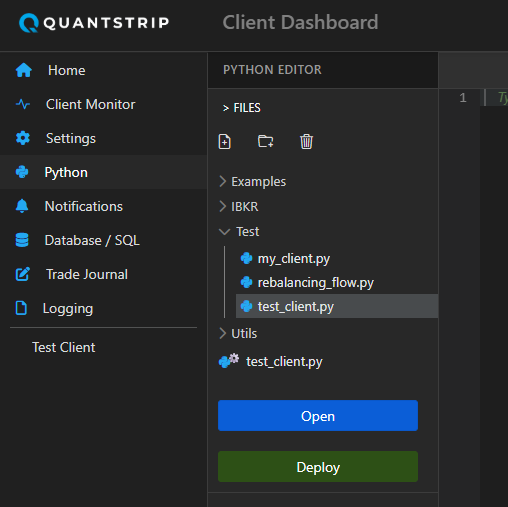
Task: Click Python icon of test_client.py in Test folder
Action: pos(247,306)
